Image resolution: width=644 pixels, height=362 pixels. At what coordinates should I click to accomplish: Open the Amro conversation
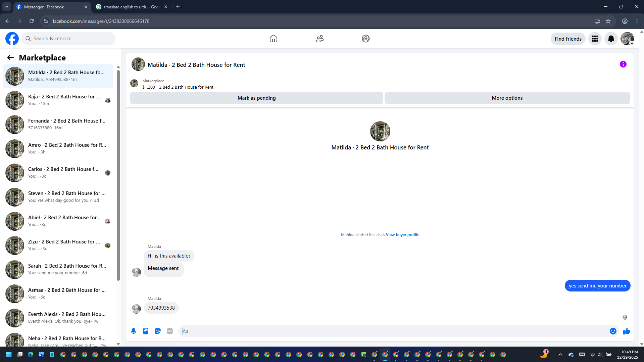(58, 149)
